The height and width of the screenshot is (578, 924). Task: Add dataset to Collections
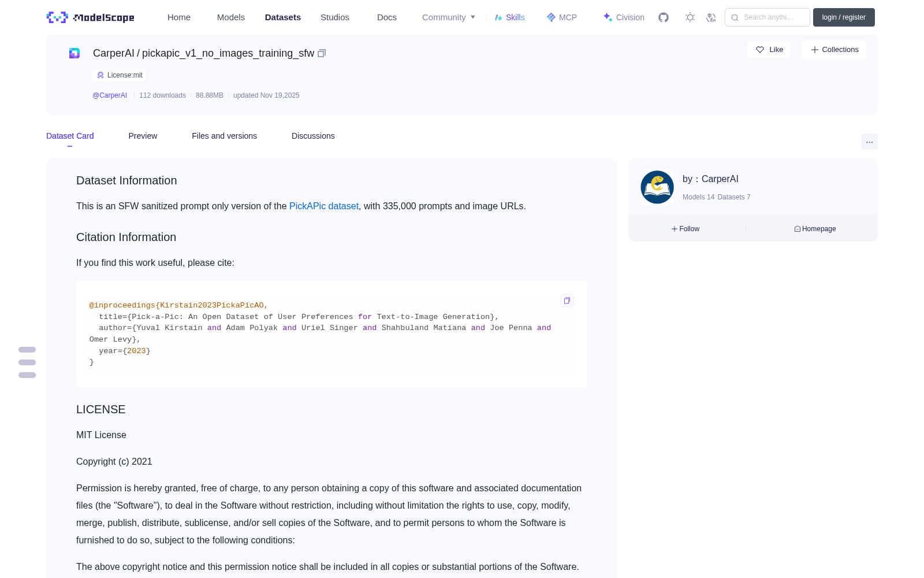pyautogui.click(x=834, y=50)
